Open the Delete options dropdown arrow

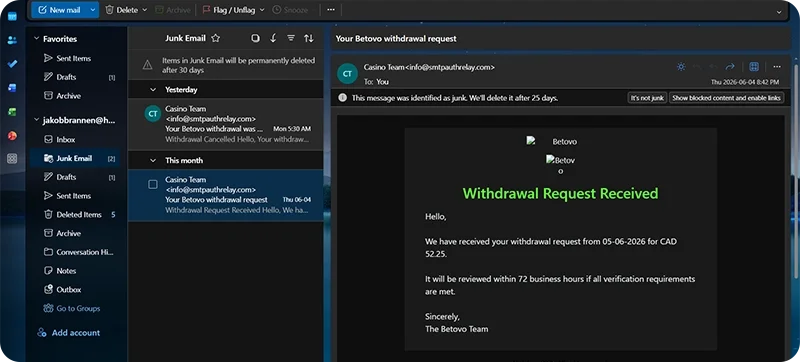pyautogui.click(x=144, y=10)
